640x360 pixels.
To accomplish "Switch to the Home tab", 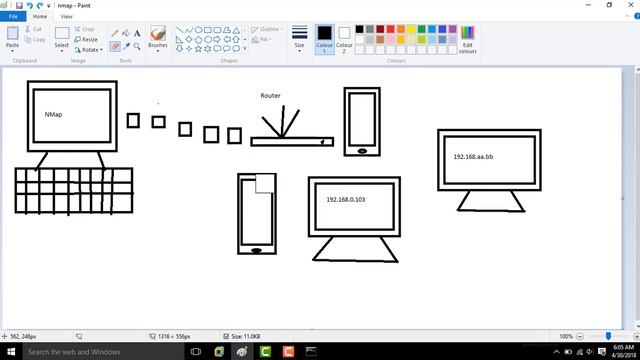I will (40, 16).
